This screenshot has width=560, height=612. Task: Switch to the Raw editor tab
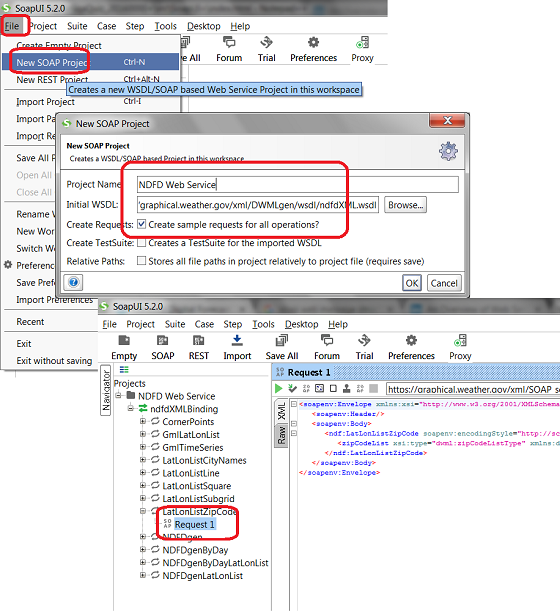click(281, 436)
